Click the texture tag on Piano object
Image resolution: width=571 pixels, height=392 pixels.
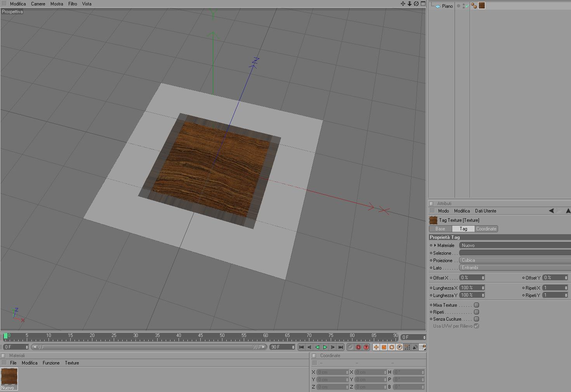[482, 6]
